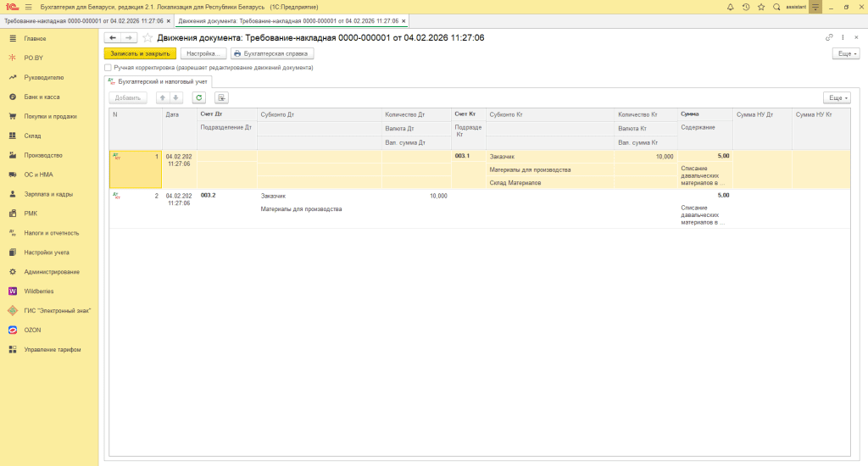Screen dimensions: 868x466
Task: Switch to first Требование-накладная tab
Action: pos(83,20)
